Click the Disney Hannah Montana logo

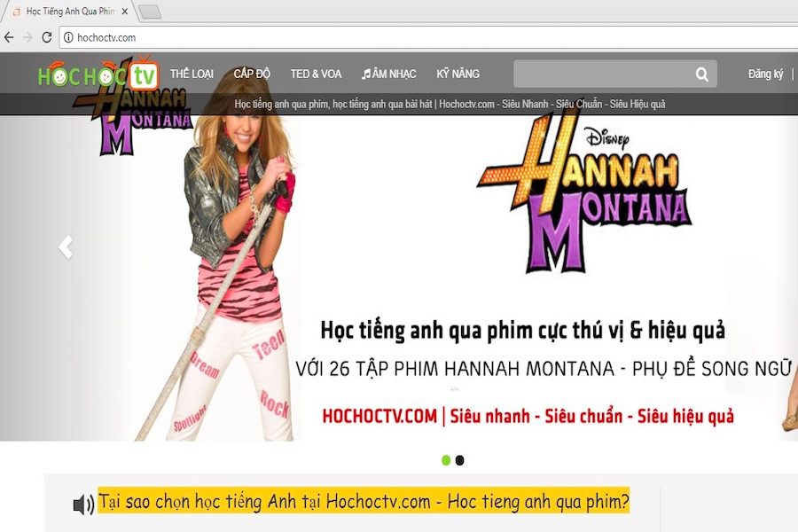[x=584, y=192]
